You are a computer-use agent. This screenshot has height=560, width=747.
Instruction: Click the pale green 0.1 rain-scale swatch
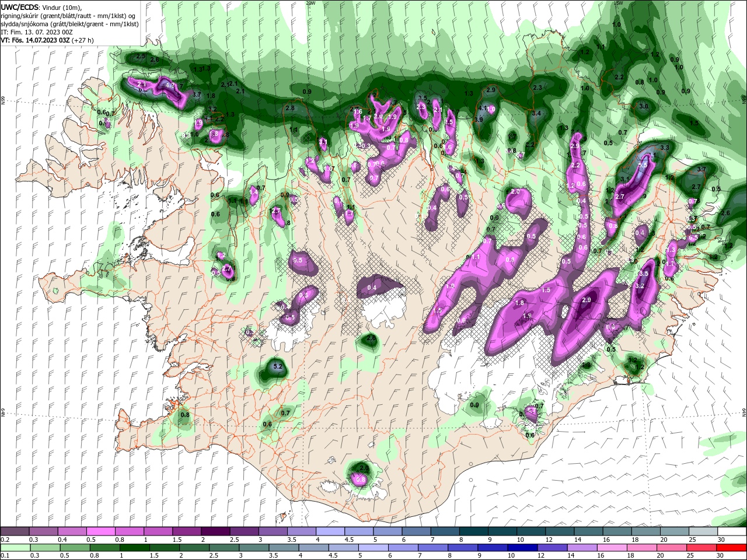click(15, 548)
